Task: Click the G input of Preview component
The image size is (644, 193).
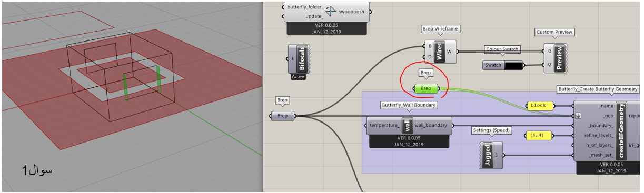Action: point(550,51)
